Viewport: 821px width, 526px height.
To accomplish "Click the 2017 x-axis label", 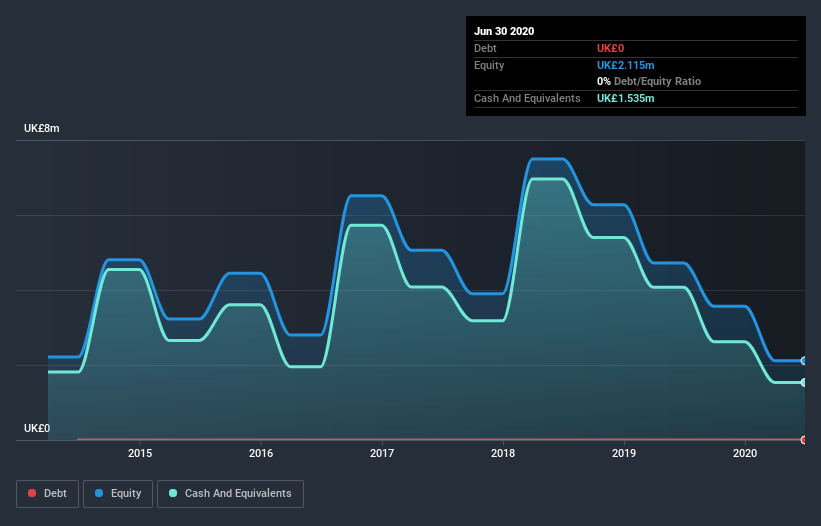I will tap(382, 453).
